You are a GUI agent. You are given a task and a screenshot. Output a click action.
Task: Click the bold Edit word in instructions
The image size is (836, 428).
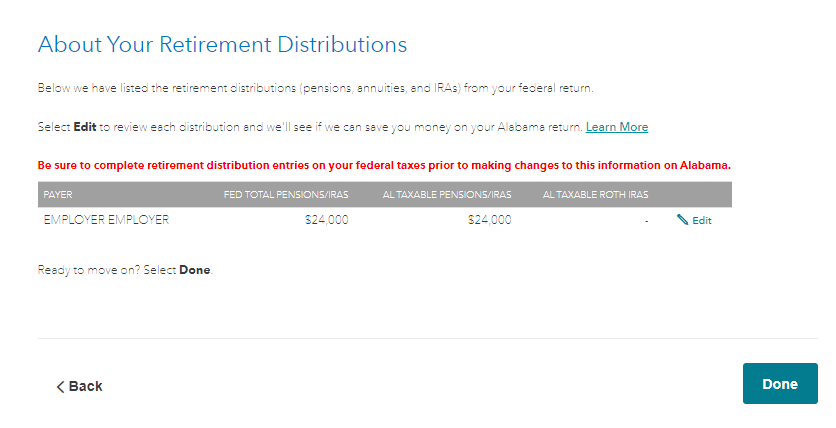click(x=84, y=127)
